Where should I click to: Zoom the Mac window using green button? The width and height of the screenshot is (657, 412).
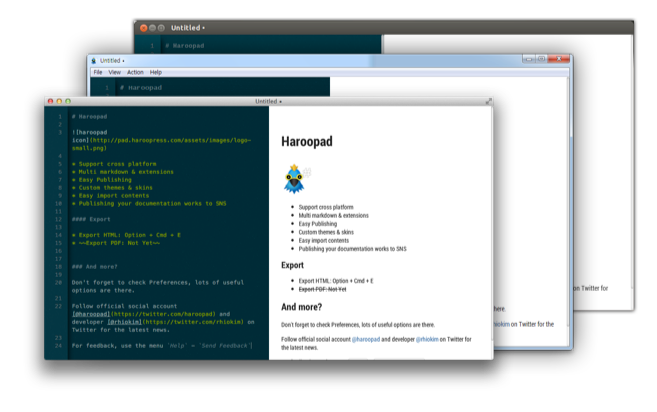(68, 101)
